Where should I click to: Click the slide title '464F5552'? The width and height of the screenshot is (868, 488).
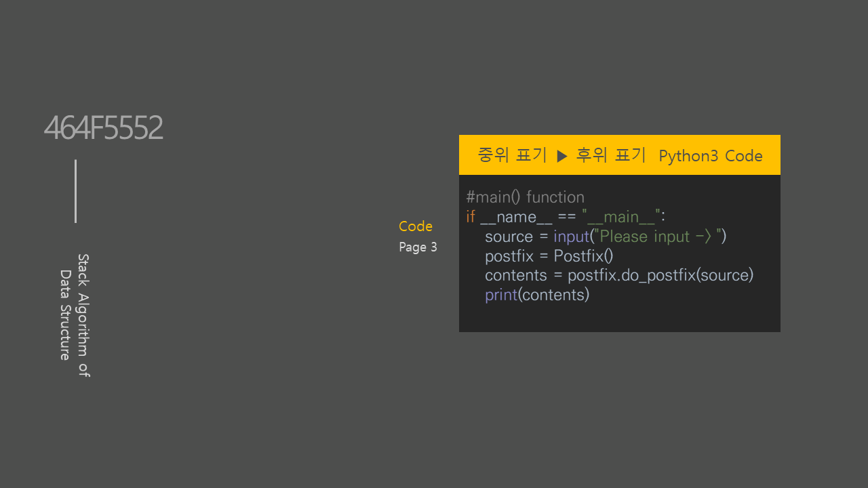click(x=103, y=127)
